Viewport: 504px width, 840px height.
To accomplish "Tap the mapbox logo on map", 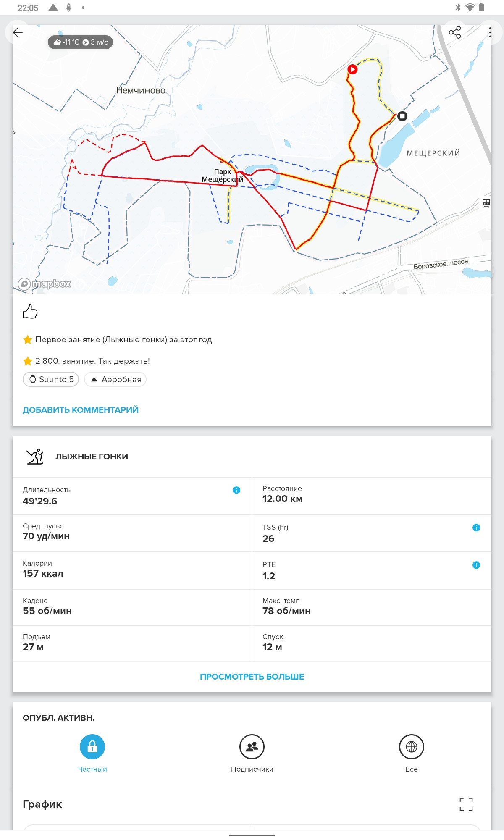I will pos(45,284).
